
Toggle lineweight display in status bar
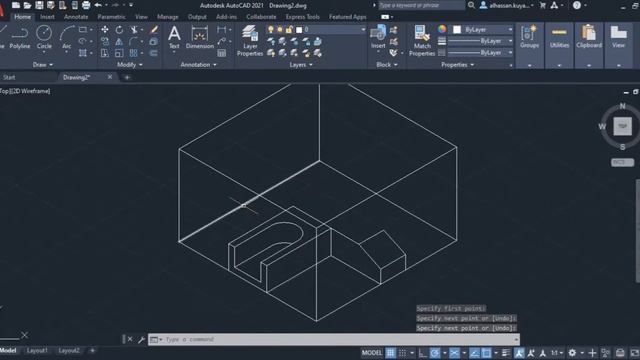[x=506, y=353]
